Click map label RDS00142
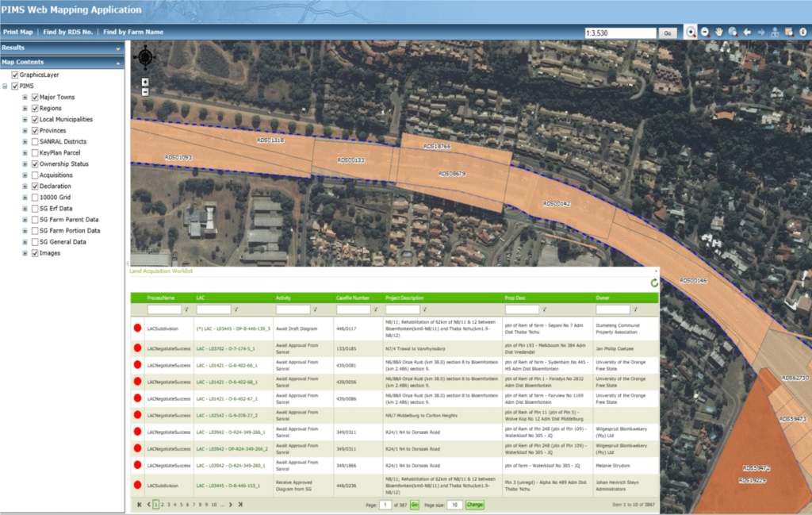The width and height of the screenshot is (812, 515). click(x=557, y=204)
